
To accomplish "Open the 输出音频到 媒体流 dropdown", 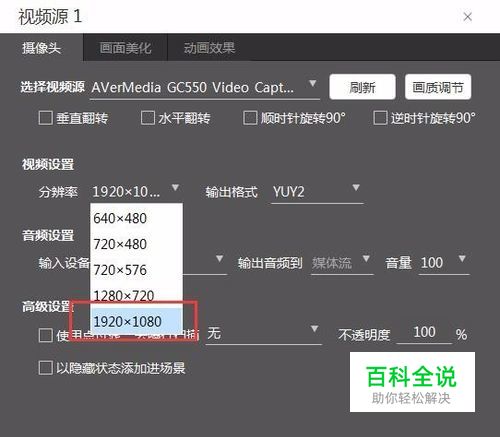I will [x=342, y=263].
